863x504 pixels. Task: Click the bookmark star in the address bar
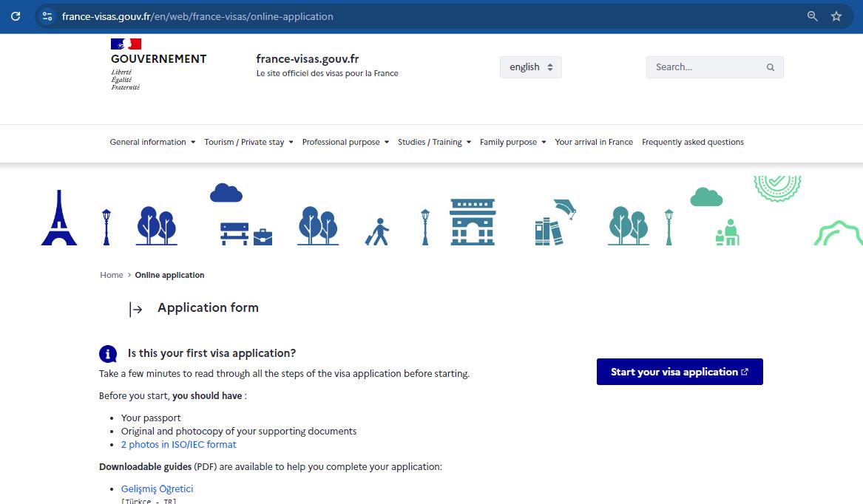(836, 16)
